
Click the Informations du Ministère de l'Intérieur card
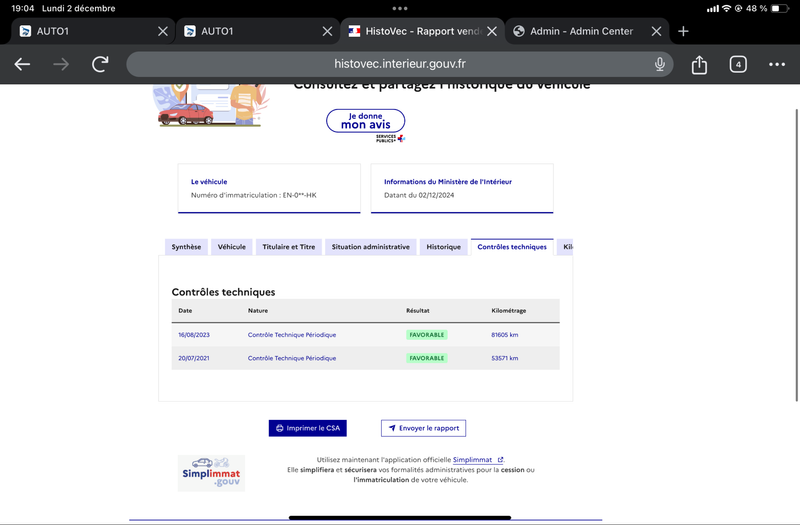coord(462,188)
